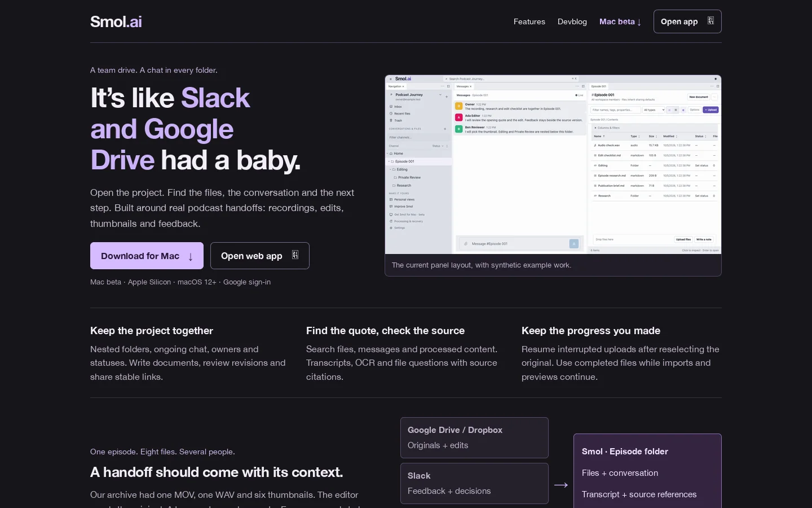Click the Open app header button
Screen dimensions: 812x508
click(687, 21)
